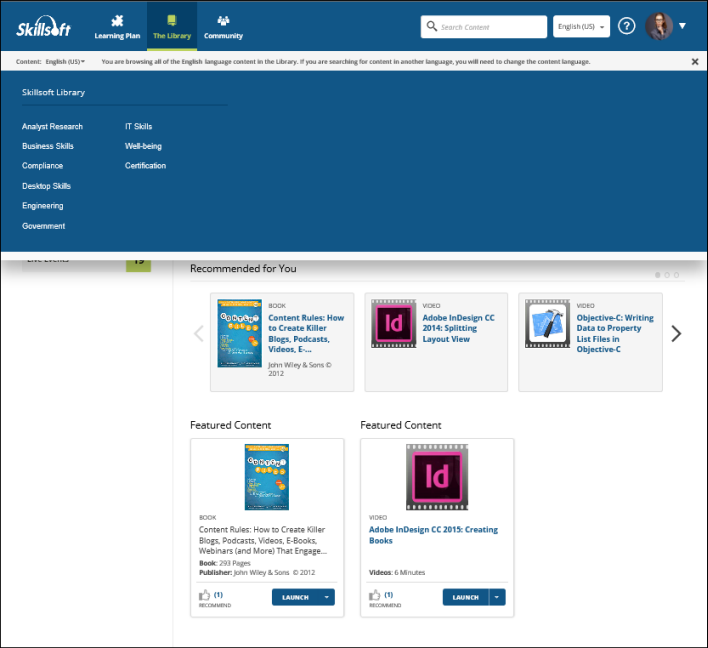The width and height of the screenshot is (708, 648).
Task: Open Adobe InDesign CC 2015: Creating Books link
Action: (x=433, y=535)
